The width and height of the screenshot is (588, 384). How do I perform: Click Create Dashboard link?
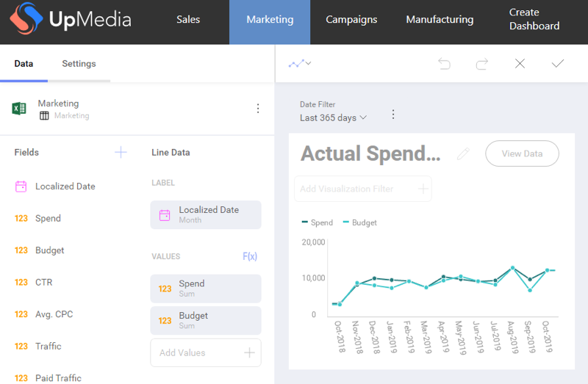[x=534, y=20]
